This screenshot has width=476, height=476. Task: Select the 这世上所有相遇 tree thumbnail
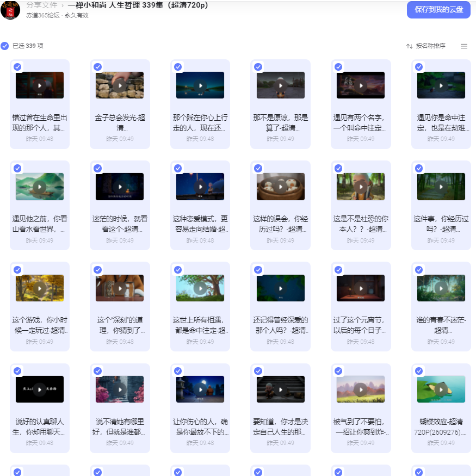tap(200, 288)
